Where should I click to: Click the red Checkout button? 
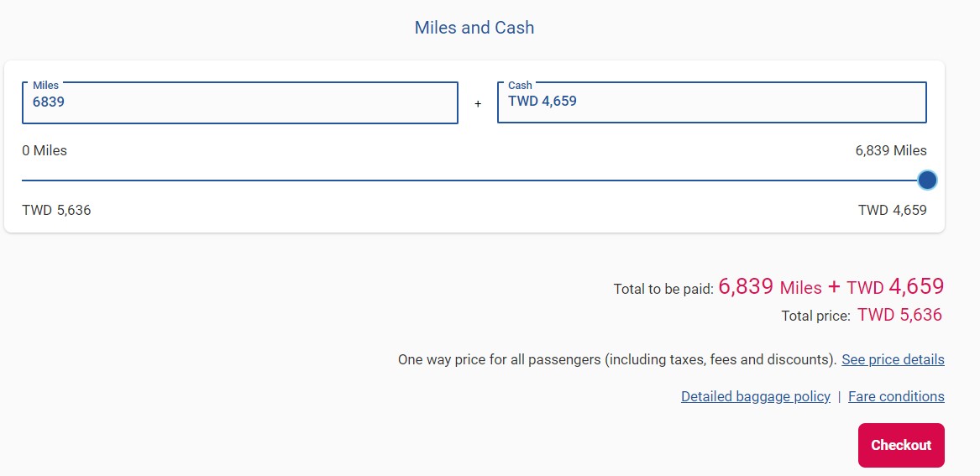pos(901,446)
